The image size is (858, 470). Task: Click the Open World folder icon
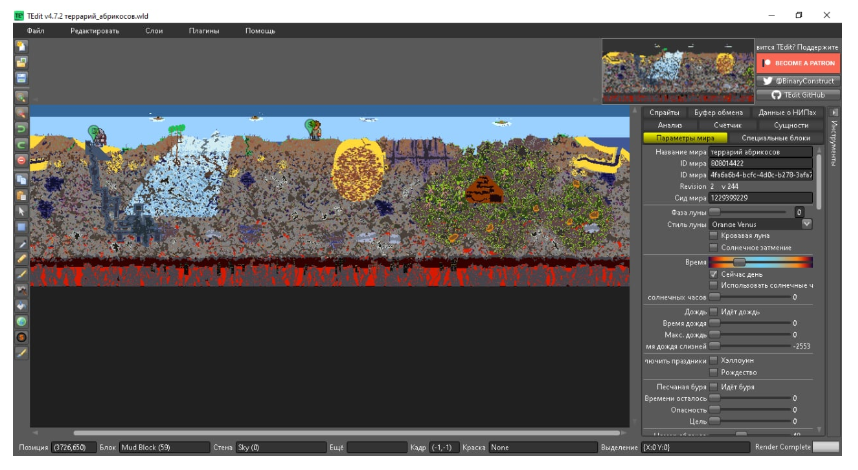tap(21, 62)
